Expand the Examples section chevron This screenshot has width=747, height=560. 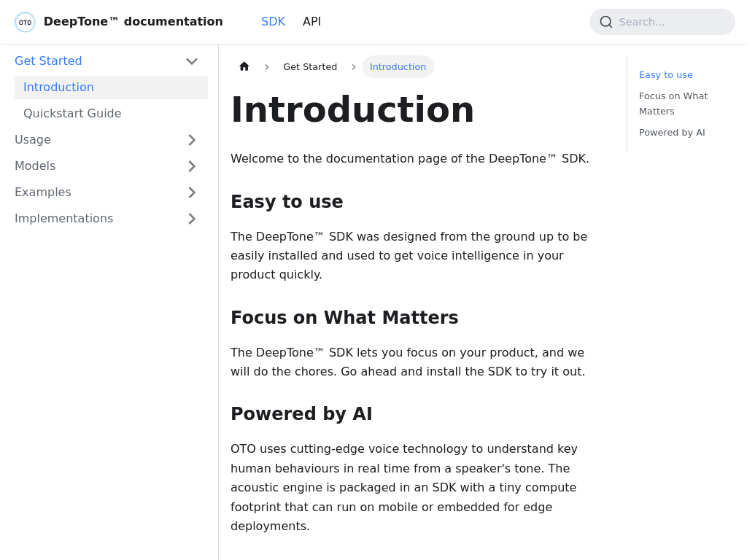coord(192,192)
